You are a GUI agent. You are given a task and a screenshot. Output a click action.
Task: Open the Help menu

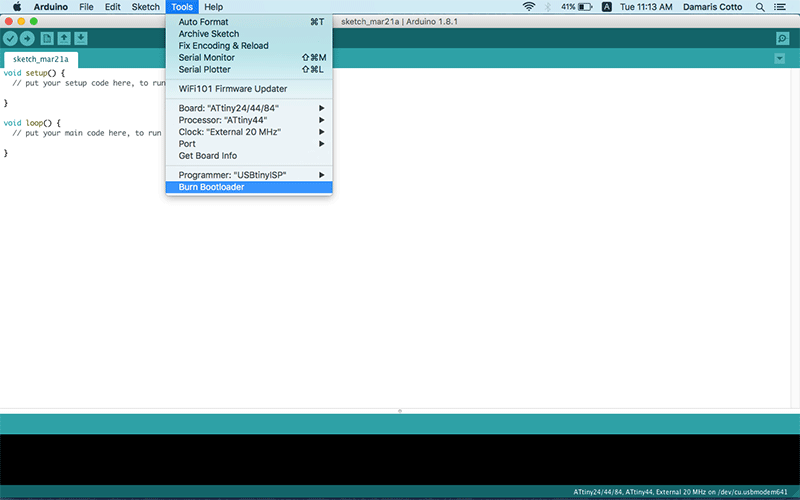point(213,7)
